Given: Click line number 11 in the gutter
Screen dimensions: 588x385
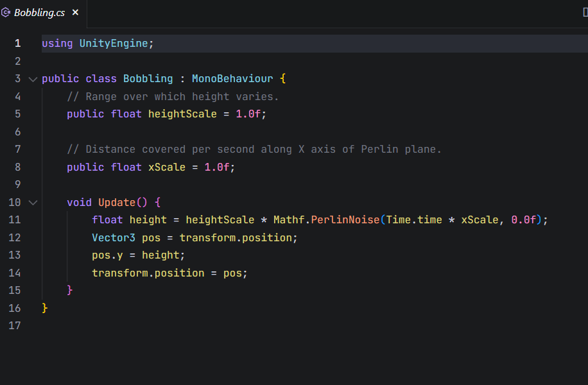Looking at the screenshot, I should pos(15,220).
